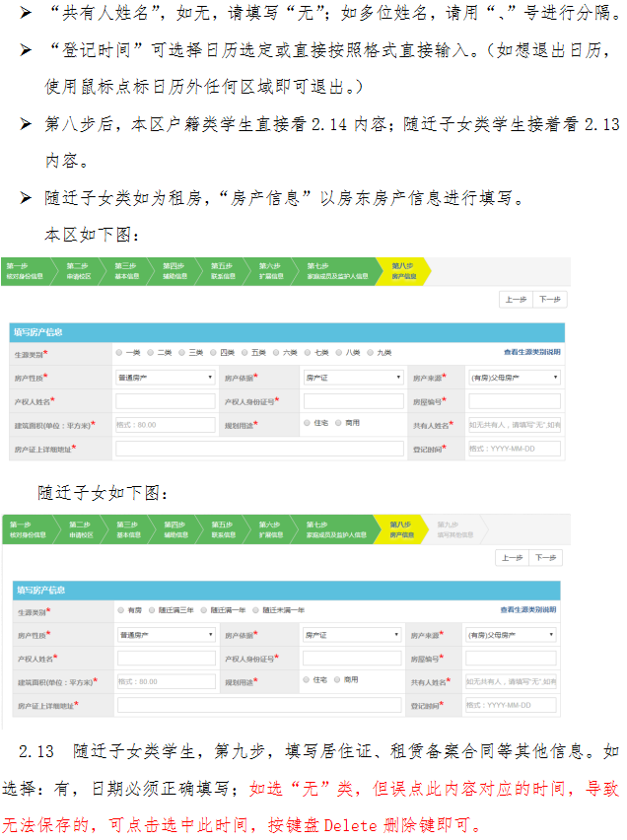Viewport: 627px width, 840px height.
Task: Select 住宅 规划用途 in the 本区 form
Action: [307, 423]
